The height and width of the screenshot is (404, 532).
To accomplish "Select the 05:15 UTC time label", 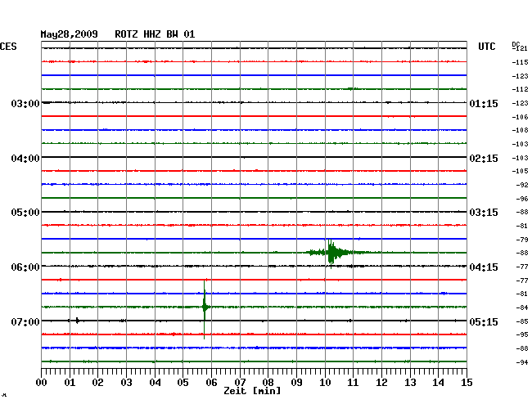I will click(484, 321).
